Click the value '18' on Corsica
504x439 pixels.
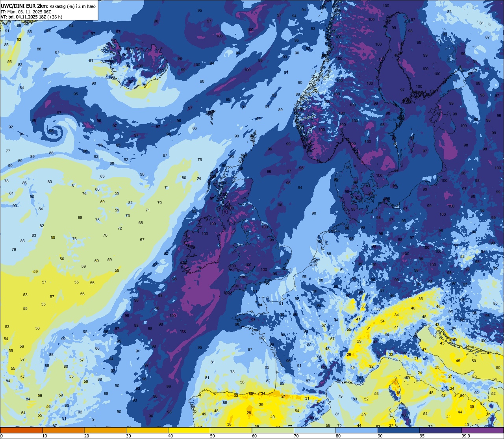(398, 393)
